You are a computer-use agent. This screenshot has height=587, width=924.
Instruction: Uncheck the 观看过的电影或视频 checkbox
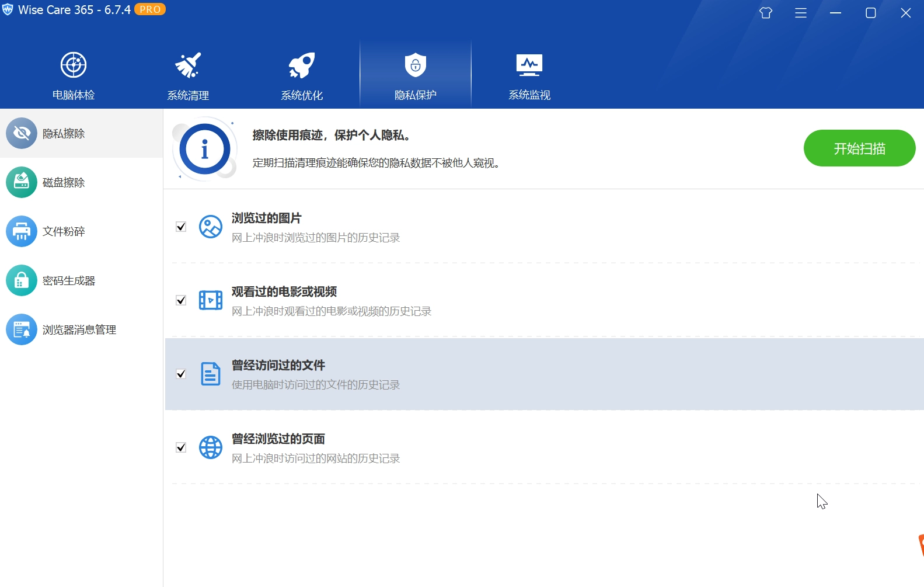click(x=181, y=300)
